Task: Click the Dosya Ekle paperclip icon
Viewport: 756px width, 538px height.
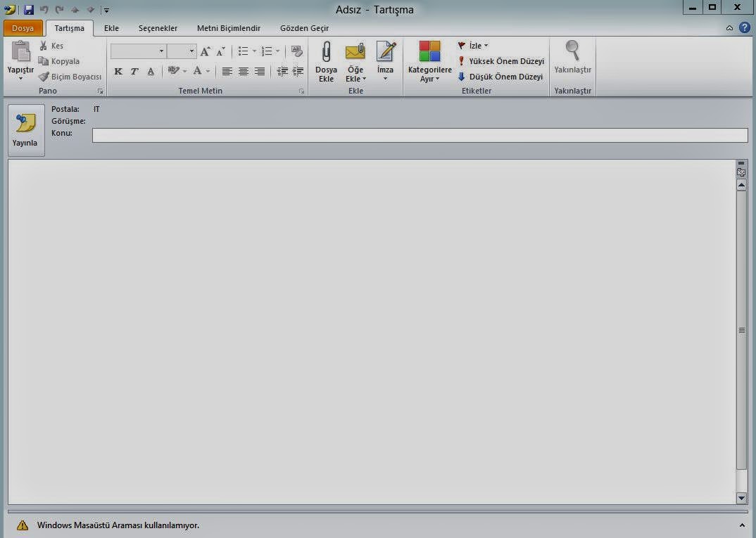Action: [326, 53]
